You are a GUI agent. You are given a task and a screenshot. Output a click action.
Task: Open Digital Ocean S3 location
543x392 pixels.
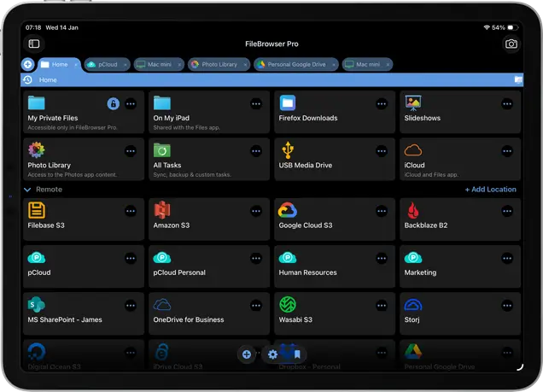point(84,356)
